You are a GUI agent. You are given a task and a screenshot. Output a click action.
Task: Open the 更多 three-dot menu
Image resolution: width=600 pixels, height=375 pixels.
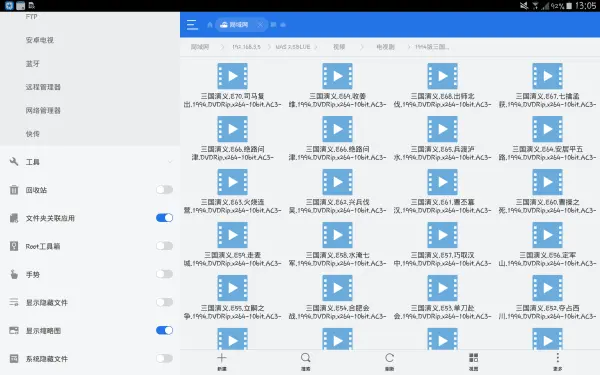[558, 358]
